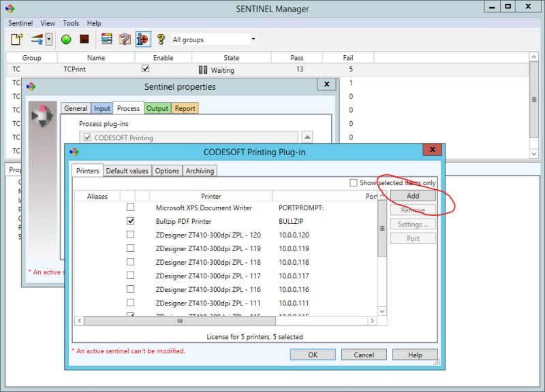
Task: Click printer list vertical scrollbar thumb
Action: 382,229
